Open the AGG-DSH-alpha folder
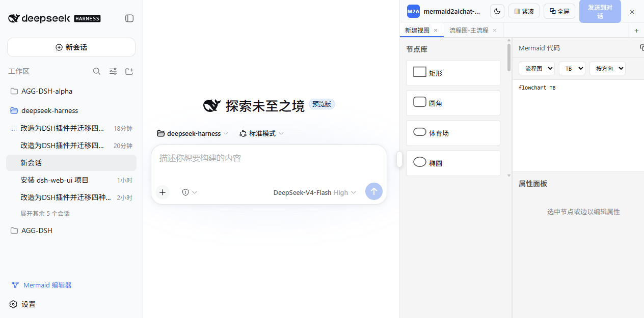 (x=71, y=91)
